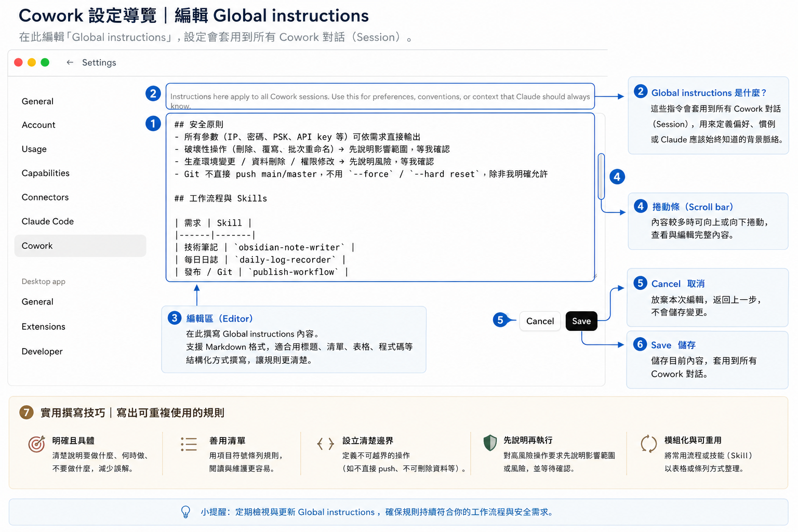Click the shield icon beside 先說明再執行
The image size is (798, 532).
coord(490,443)
